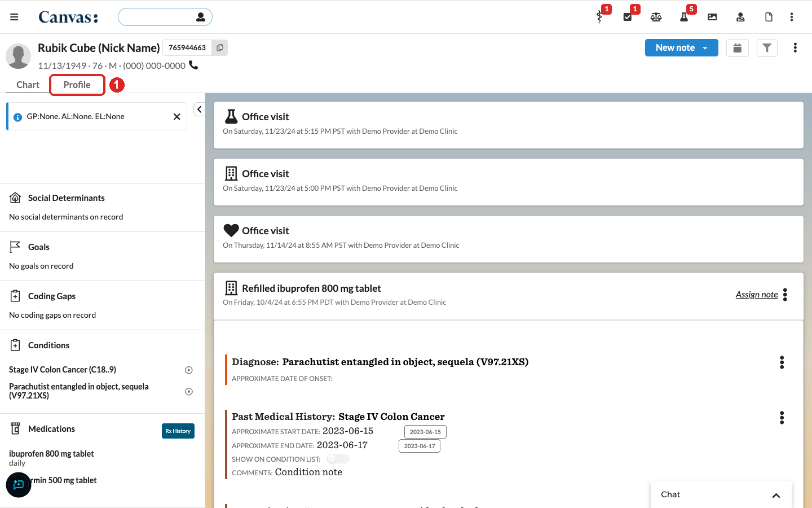Open the chat assistant floating icon

coord(19,485)
